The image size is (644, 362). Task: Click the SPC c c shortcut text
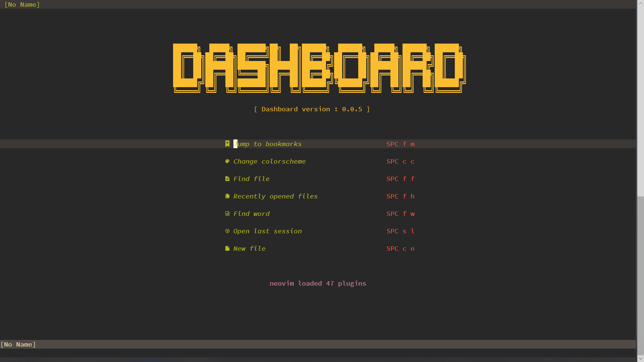400,162
